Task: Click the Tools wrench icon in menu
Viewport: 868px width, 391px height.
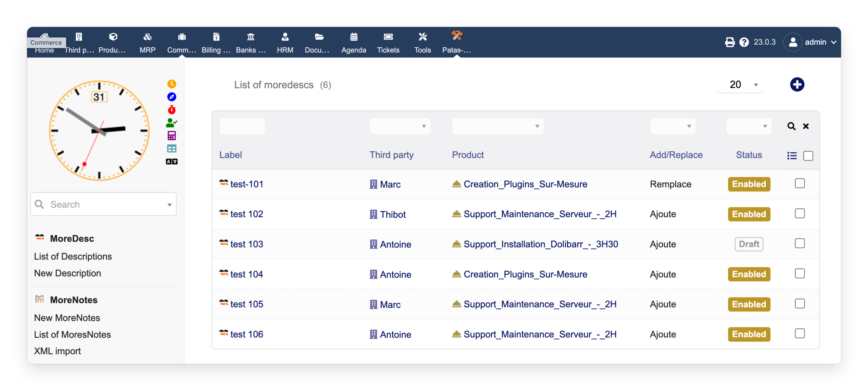Action: tap(422, 37)
